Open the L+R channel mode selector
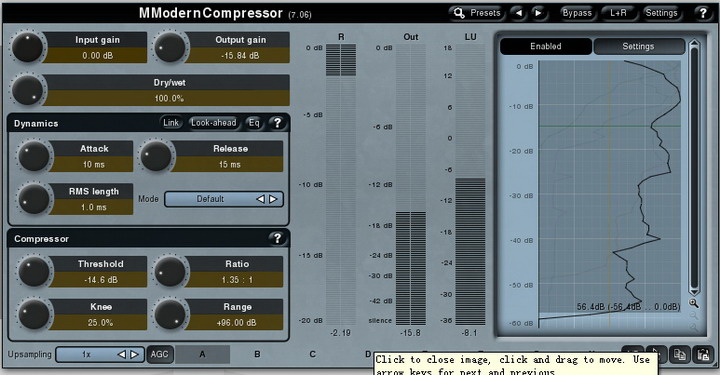This screenshot has width=720, height=375. (x=618, y=13)
